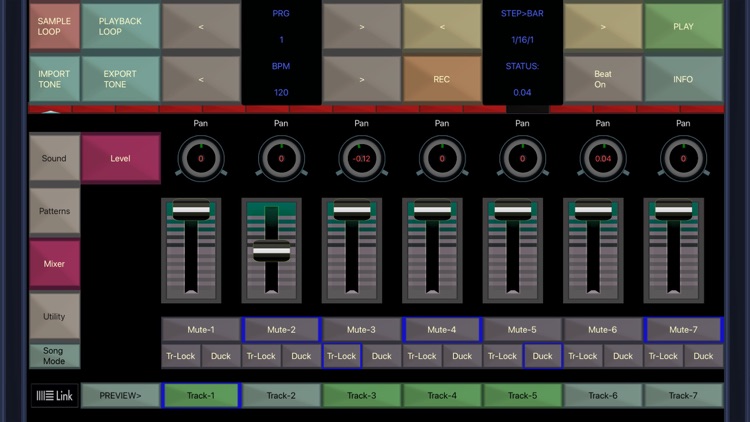Enable Tr-Lock under Mute-1
The image size is (750, 422).
click(x=181, y=356)
